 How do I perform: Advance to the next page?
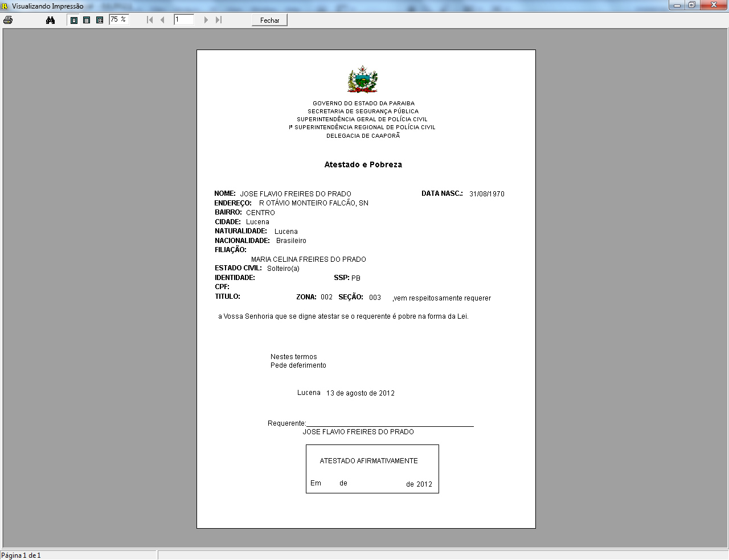(x=206, y=20)
